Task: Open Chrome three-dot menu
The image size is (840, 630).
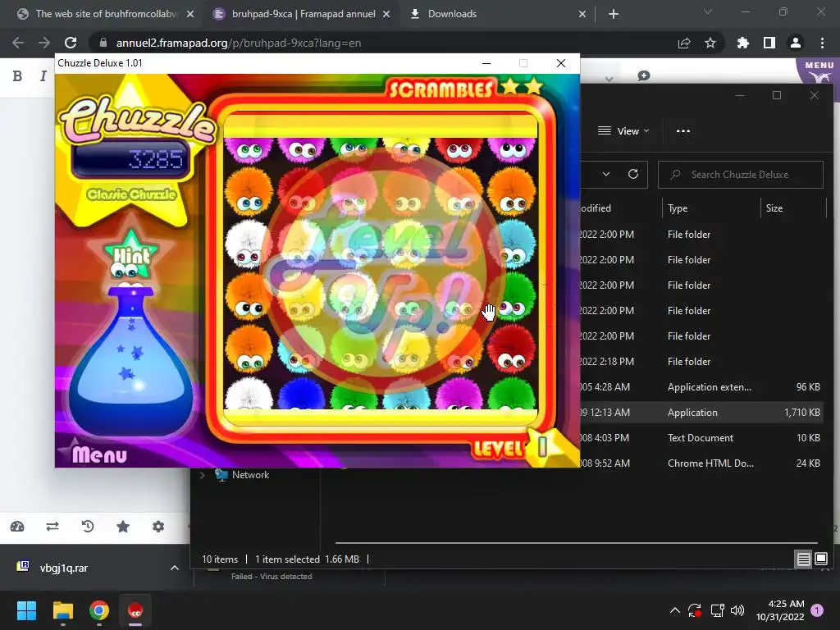Action: click(822, 43)
